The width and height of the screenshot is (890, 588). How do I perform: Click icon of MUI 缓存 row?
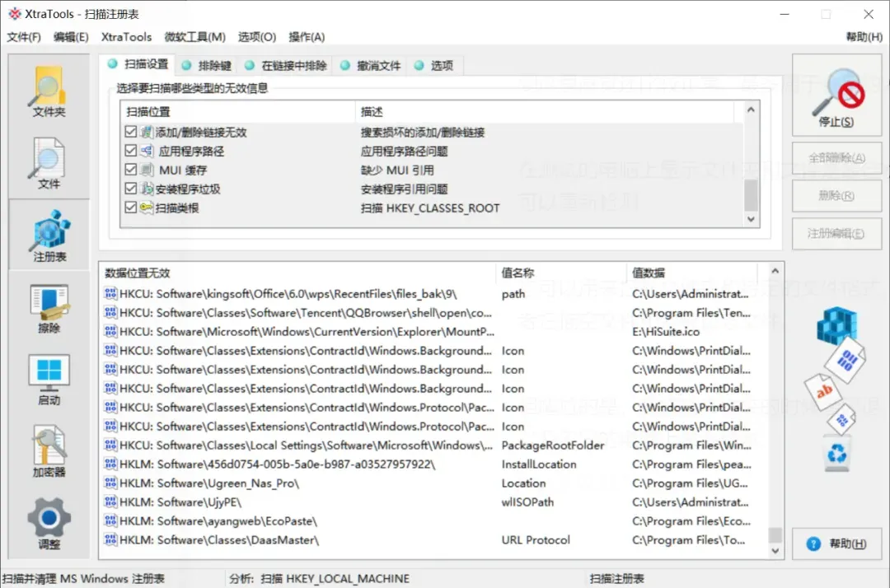(x=147, y=170)
